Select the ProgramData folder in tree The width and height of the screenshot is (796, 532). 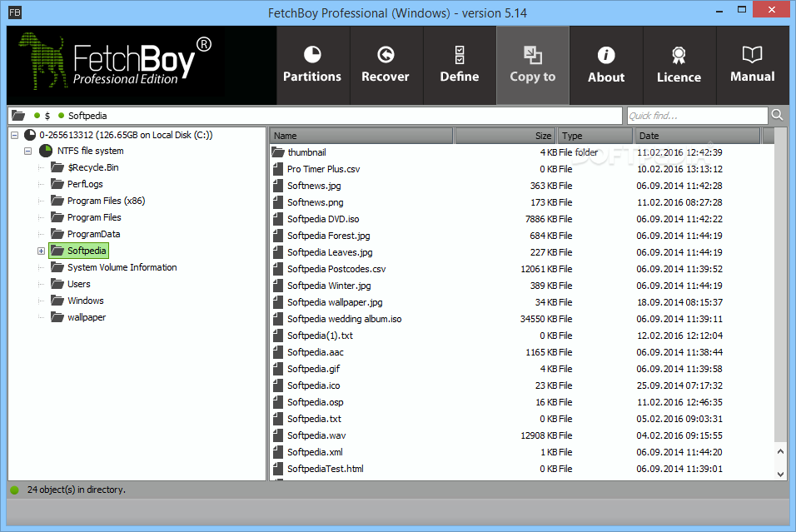(85, 234)
